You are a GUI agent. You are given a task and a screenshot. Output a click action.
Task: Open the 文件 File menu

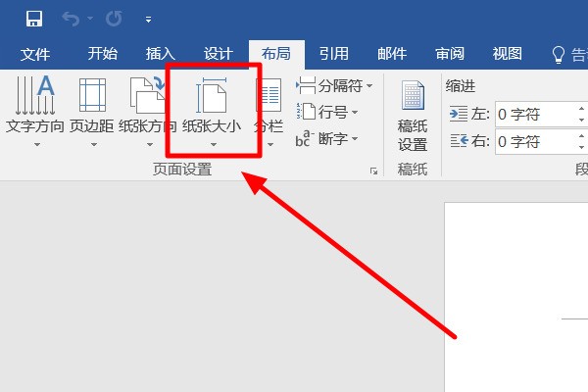[x=36, y=54]
